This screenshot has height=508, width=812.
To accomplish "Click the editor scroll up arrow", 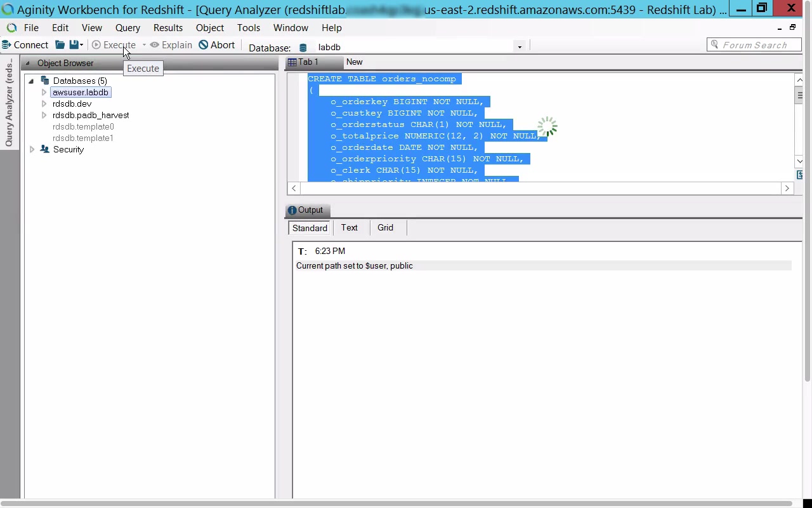I will (799, 80).
